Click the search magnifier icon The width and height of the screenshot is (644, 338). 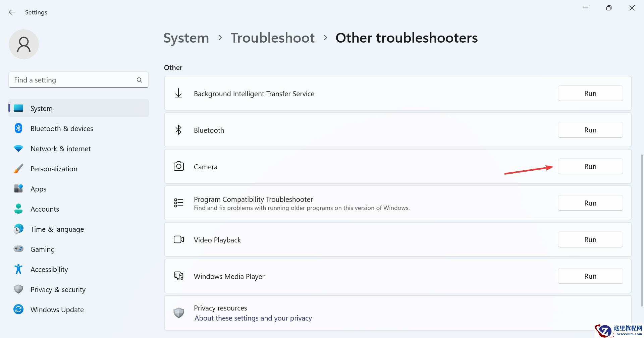(140, 80)
